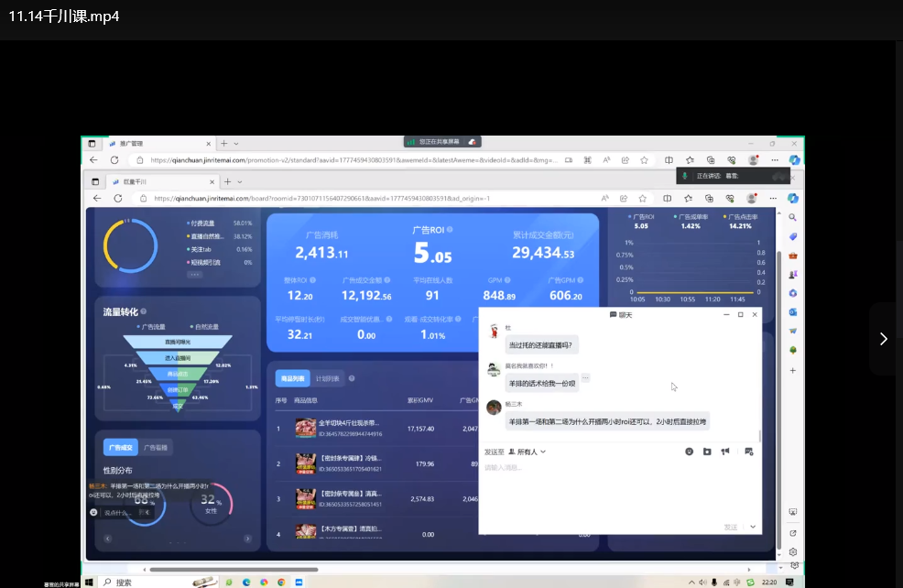The width and height of the screenshot is (903, 588).
Task: Select 广告成交 tab
Action: point(121,448)
